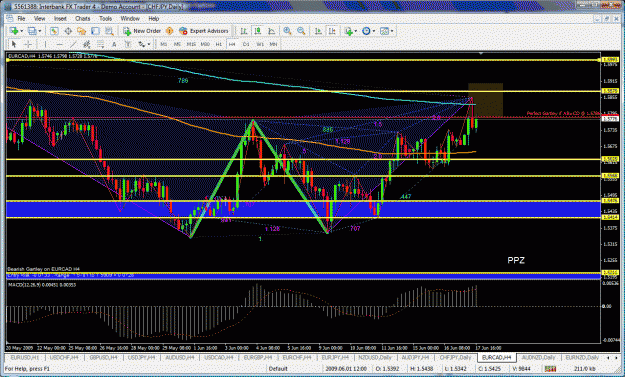Select the Trendline drawing tool

[x=73, y=44]
